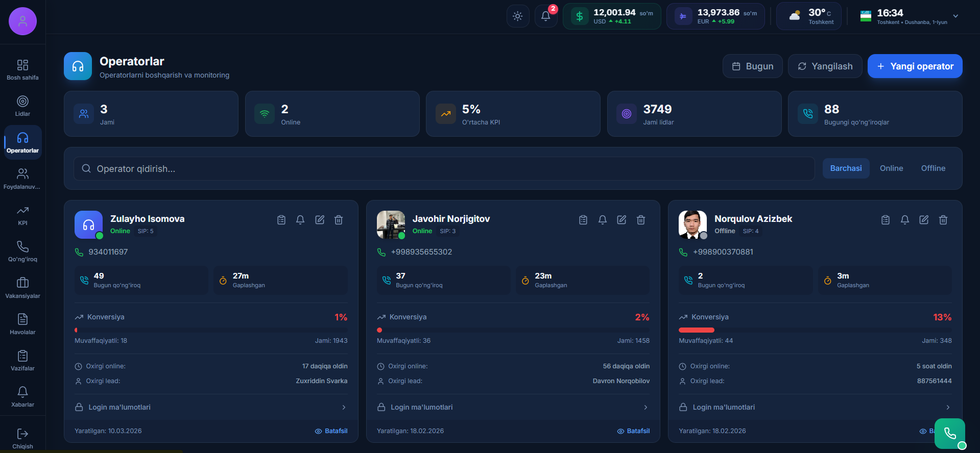This screenshot has width=980, height=453.
Task: Toggle the light/dark theme sun icon
Action: tap(517, 16)
